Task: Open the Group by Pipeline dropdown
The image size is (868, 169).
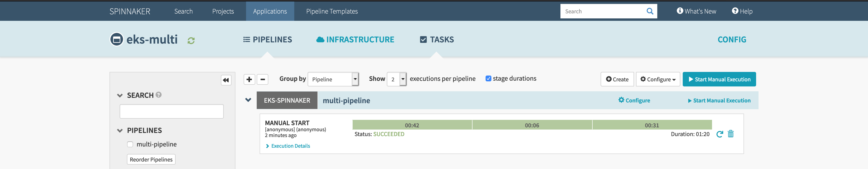Action: click(x=333, y=79)
